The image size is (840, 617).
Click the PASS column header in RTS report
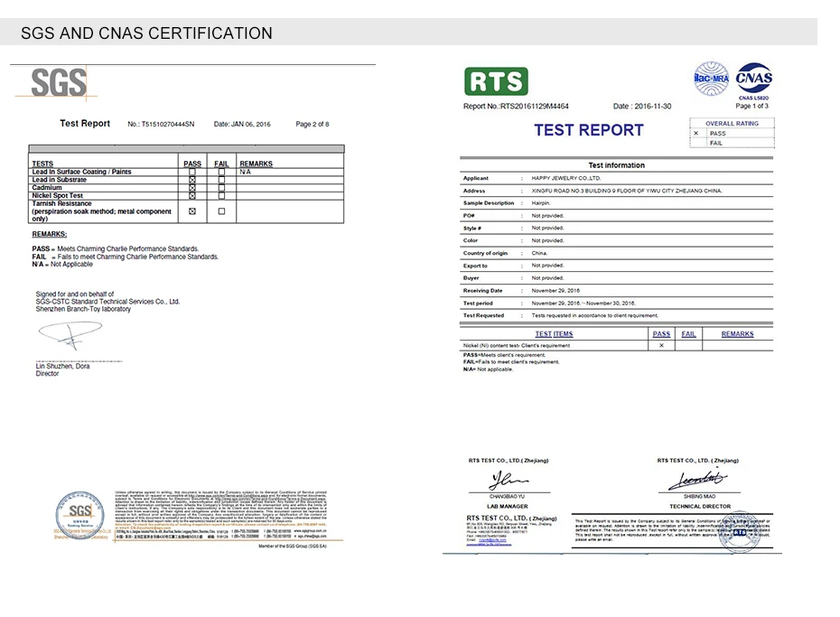pyautogui.click(x=661, y=333)
